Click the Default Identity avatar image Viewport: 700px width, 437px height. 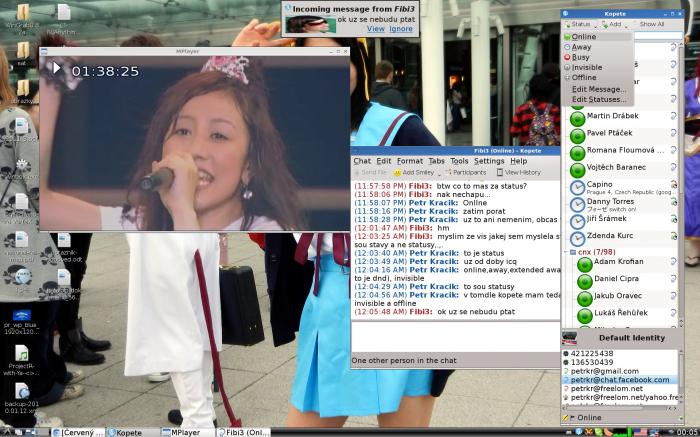569,338
